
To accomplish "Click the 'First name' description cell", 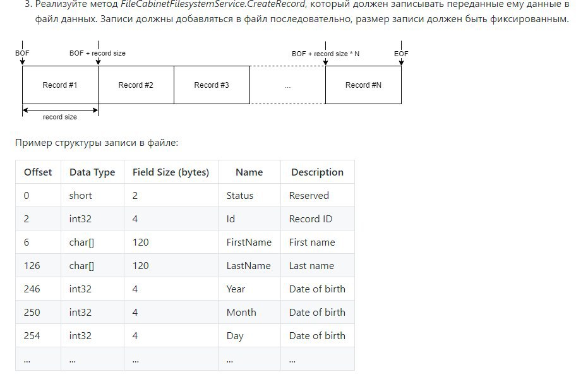I will [317, 242].
